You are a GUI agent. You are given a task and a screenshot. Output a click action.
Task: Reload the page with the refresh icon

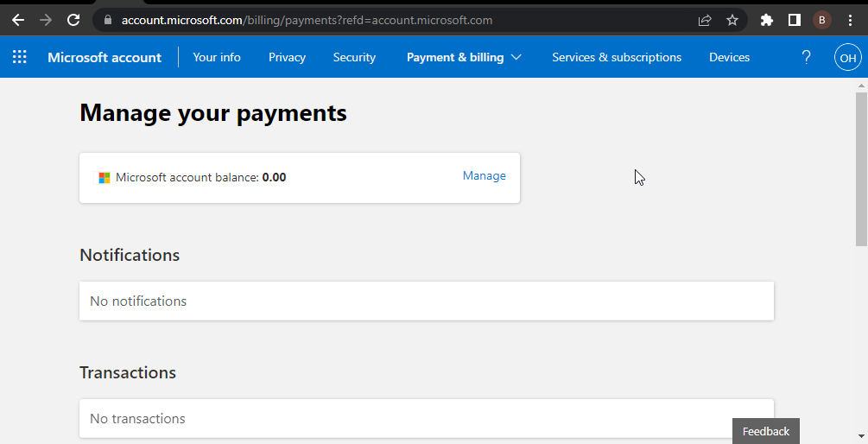[73, 21]
